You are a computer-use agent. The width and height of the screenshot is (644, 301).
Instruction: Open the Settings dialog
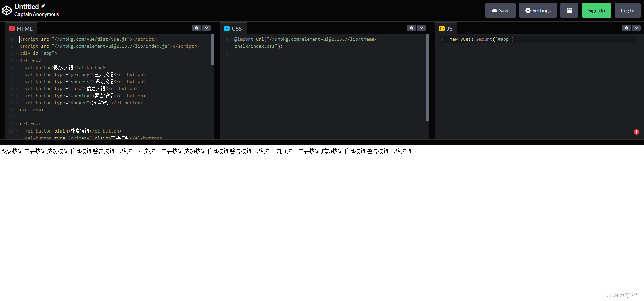[538, 10]
